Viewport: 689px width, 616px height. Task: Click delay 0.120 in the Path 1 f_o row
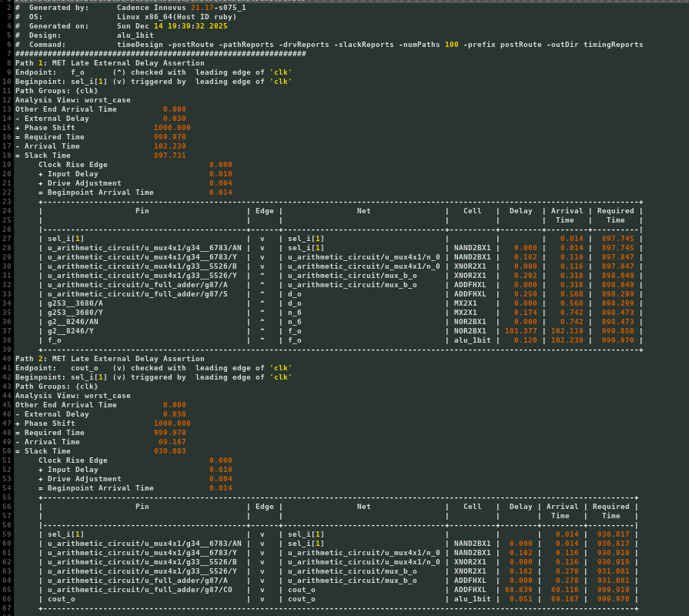(526, 340)
